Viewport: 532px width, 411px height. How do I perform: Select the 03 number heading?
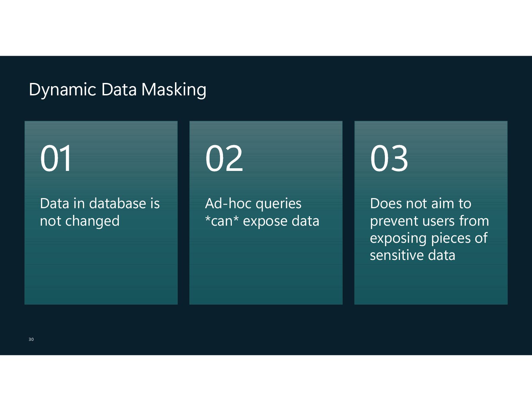click(389, 158)
